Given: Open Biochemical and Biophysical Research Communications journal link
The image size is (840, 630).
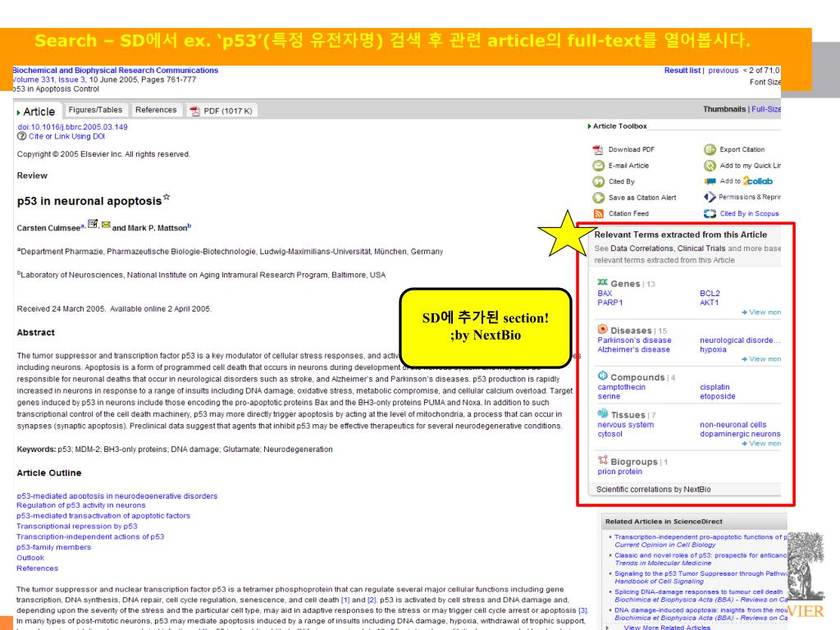Looking at the screenshot, I should coord(115,71).
